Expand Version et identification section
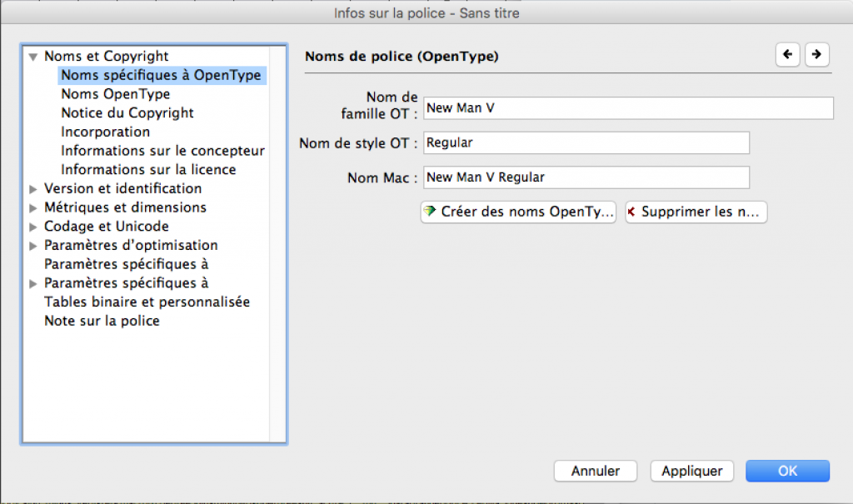This screenshot has height=504, width=853. (33, 189)
